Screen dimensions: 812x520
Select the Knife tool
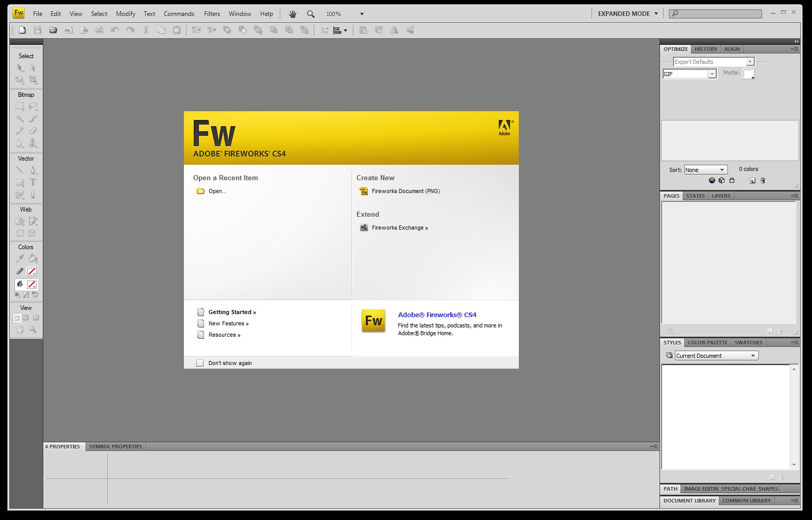point(33,195)
